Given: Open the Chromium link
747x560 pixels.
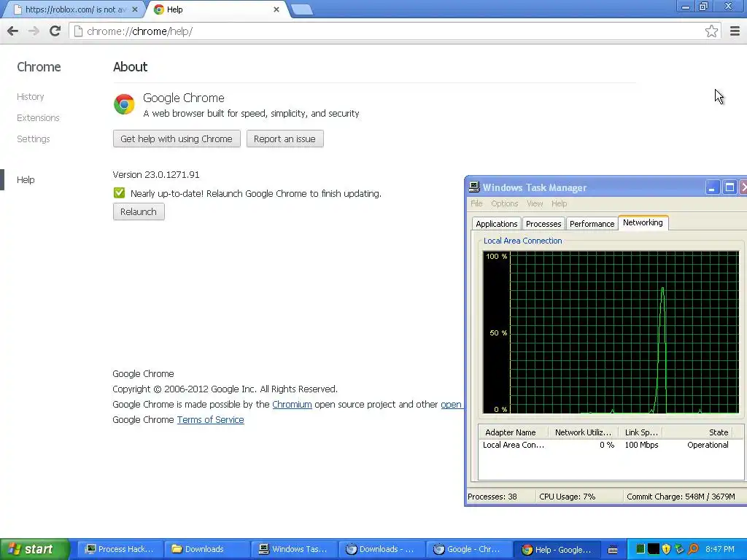Looking at the screenshot, I should (x=292, y=404).
